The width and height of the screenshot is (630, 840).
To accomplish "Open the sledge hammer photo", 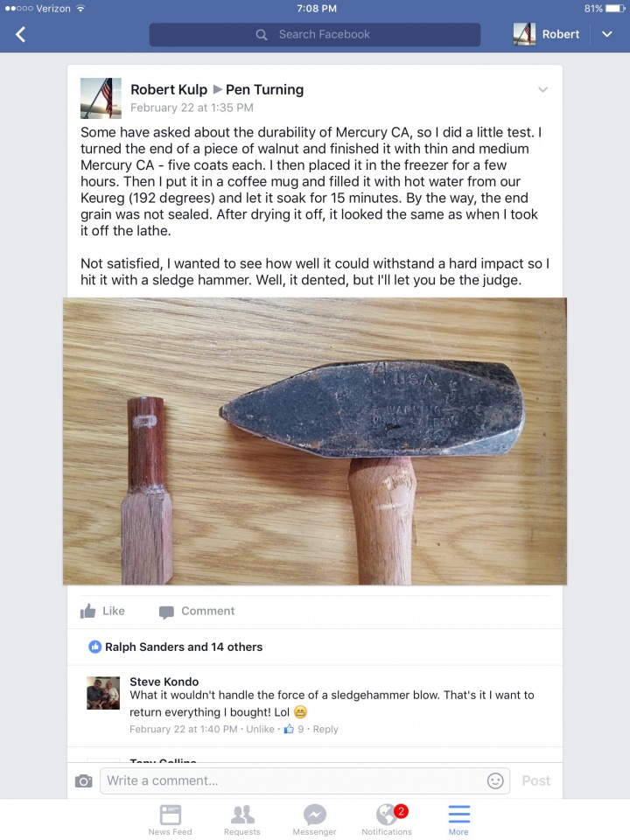I will point(315,441).
